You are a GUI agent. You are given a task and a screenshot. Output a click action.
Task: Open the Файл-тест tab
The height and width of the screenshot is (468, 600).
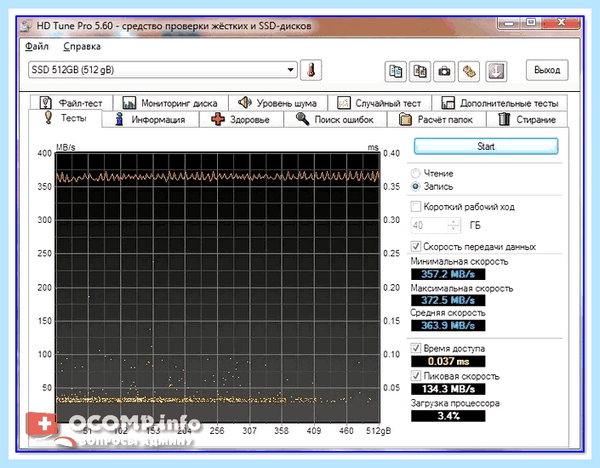coord(71,103)
